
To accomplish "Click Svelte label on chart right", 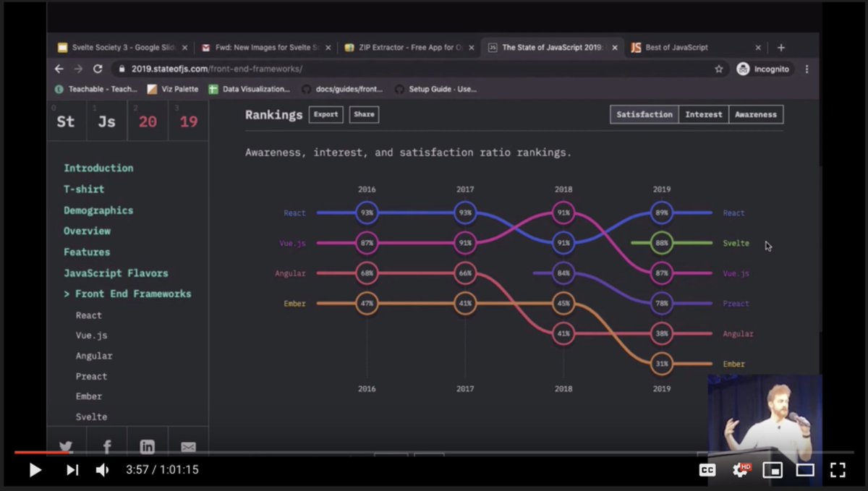I will pyautogui.click(x=736, y=243).
